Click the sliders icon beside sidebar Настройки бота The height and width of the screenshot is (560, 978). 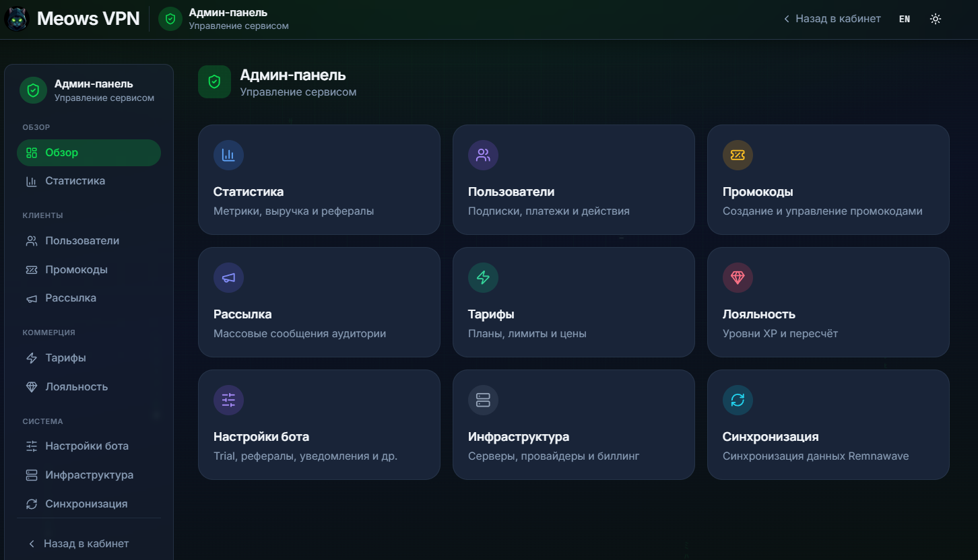(32, 446)
